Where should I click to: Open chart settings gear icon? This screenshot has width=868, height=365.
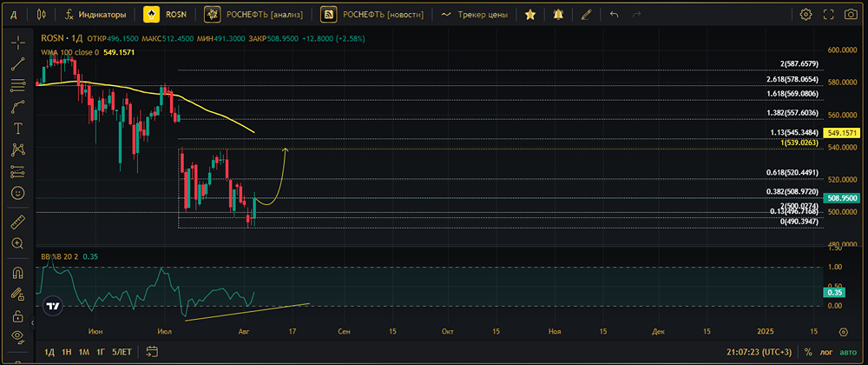pos(806,15)
